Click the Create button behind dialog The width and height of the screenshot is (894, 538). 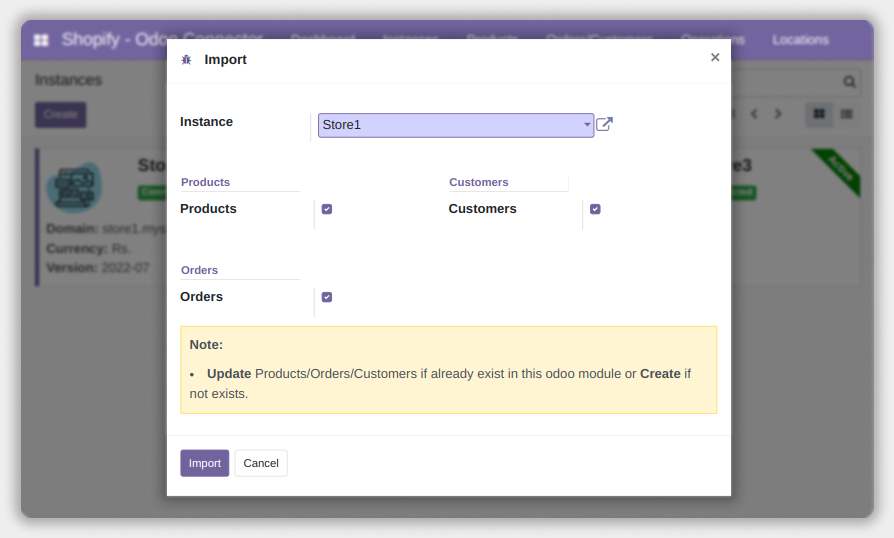[x=60, y=115]
